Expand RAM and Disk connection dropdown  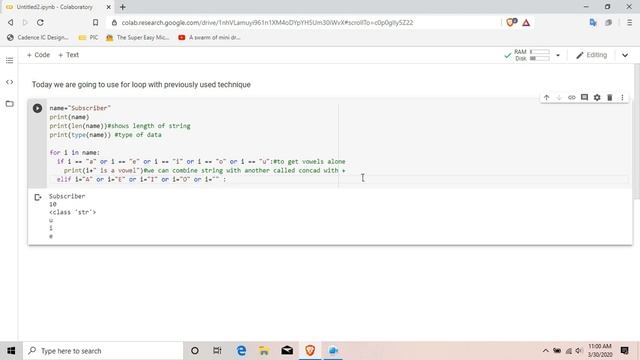[558, 55]
